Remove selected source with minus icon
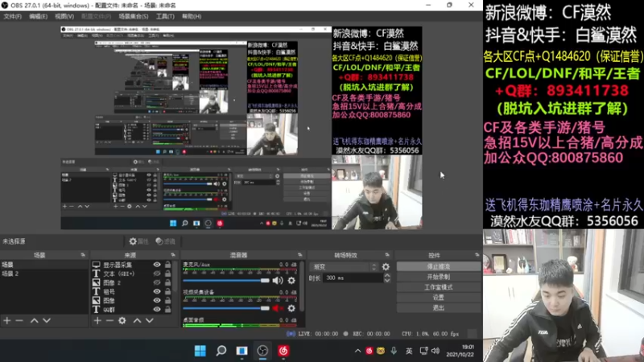Screen dimensions: 644x362 pos(109,320)
